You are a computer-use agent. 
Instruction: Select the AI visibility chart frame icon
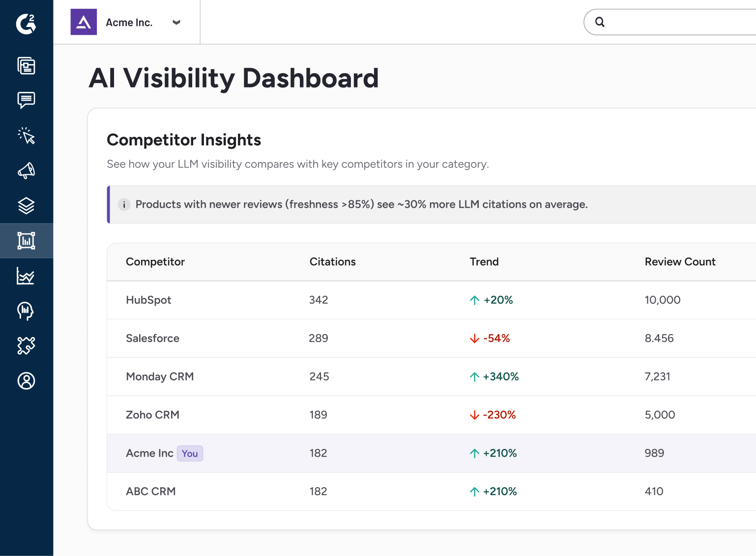tap(26, 241)
